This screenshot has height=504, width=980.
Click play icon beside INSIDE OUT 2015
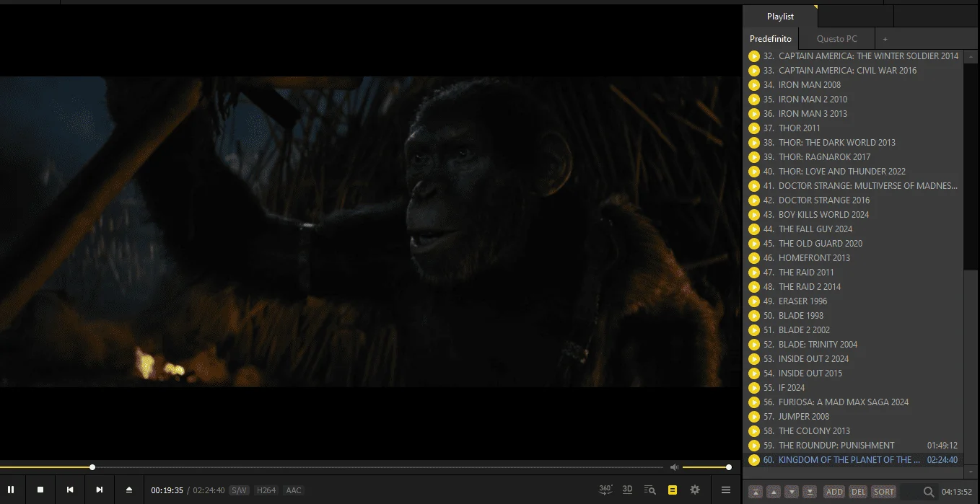(x=754, y=373)
